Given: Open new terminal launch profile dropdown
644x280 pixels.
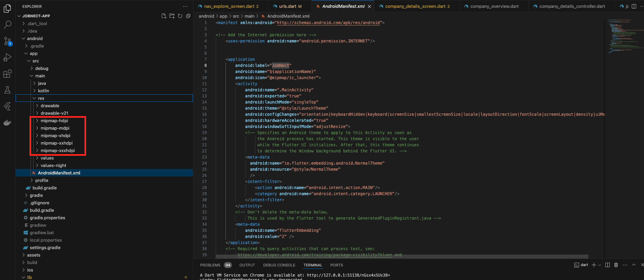Looking at the screenshot, I should click(x=600, y=265).
